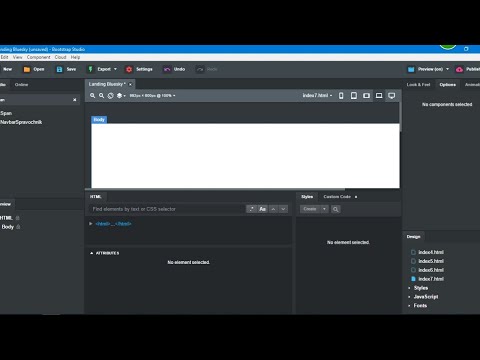The width and height of the screenshot is (480, 360).
Task: Open the Create button dropdown arrow
Action: pyautogui.click(x=324, y=209)
